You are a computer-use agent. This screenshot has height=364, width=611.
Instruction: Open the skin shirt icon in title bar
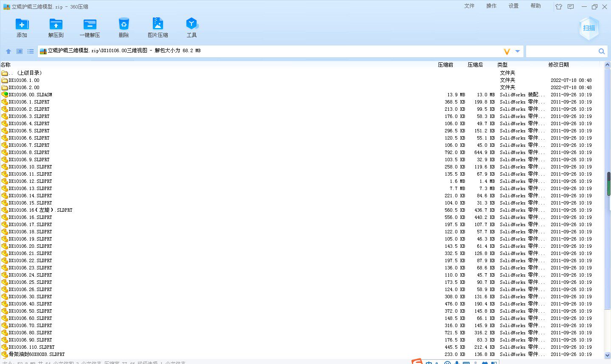coord(559,7)
